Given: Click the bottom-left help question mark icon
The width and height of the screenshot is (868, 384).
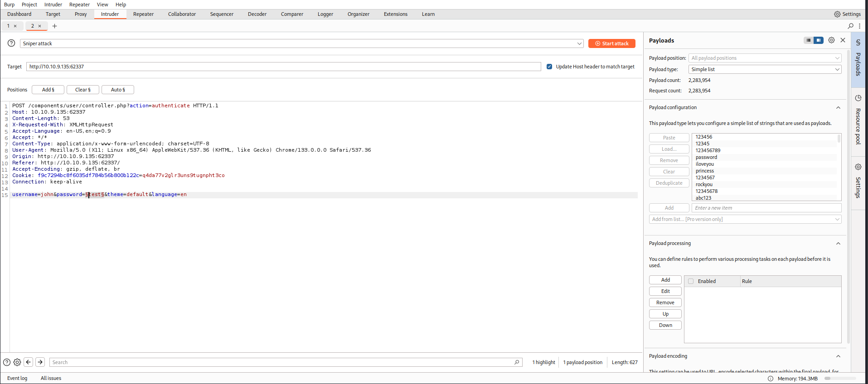Looking at the screenshot, I should click(7, 362).
